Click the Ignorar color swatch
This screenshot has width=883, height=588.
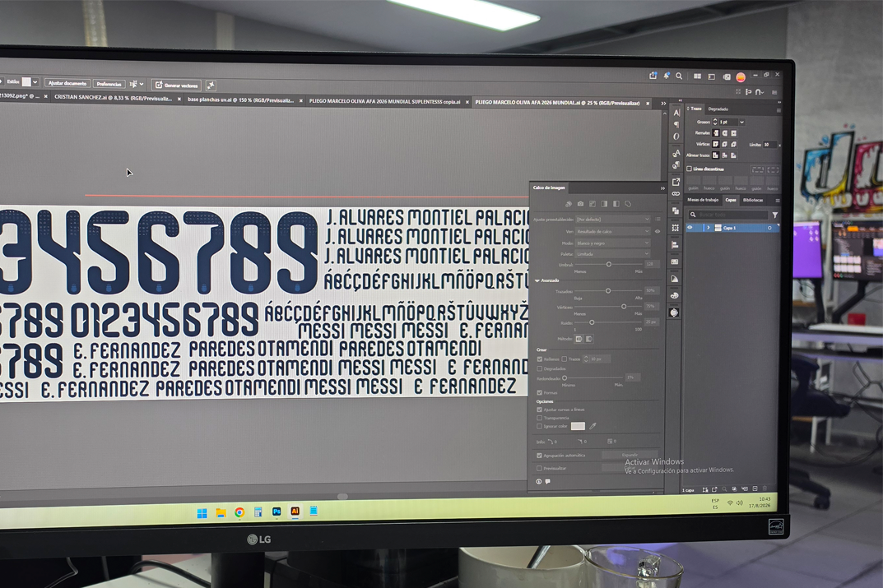coord(578,427)
